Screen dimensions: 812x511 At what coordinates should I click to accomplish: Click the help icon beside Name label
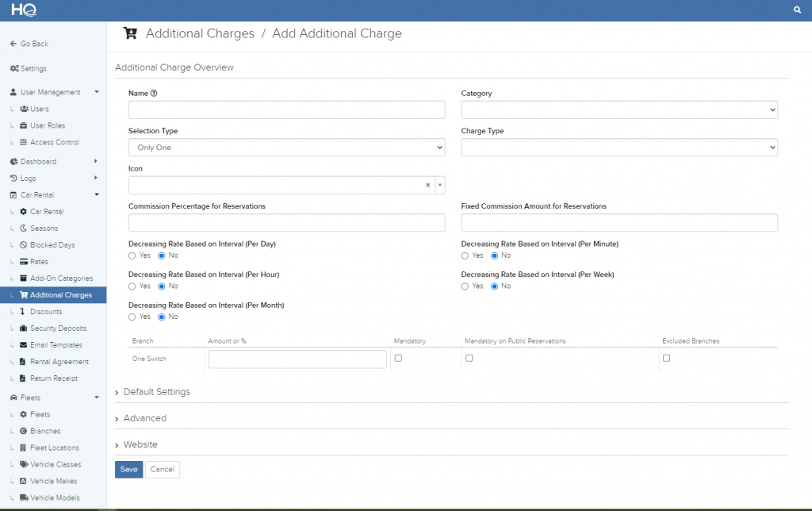click(x=154, y=94)
